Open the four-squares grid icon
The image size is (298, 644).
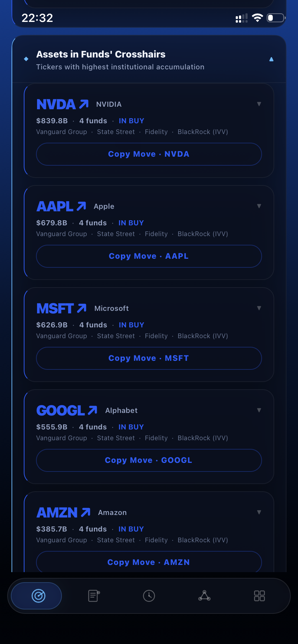coord(259,595)
